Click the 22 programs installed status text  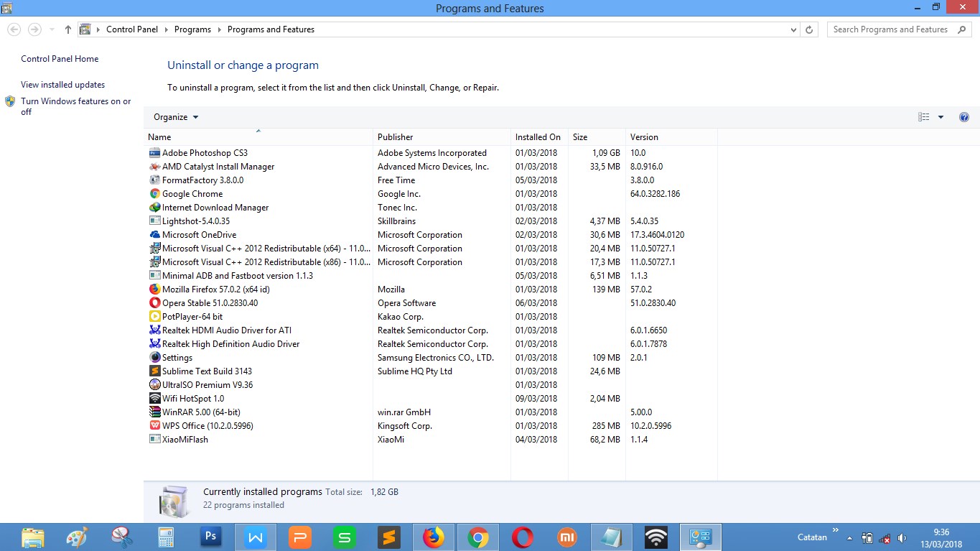(x=243, y=505)
